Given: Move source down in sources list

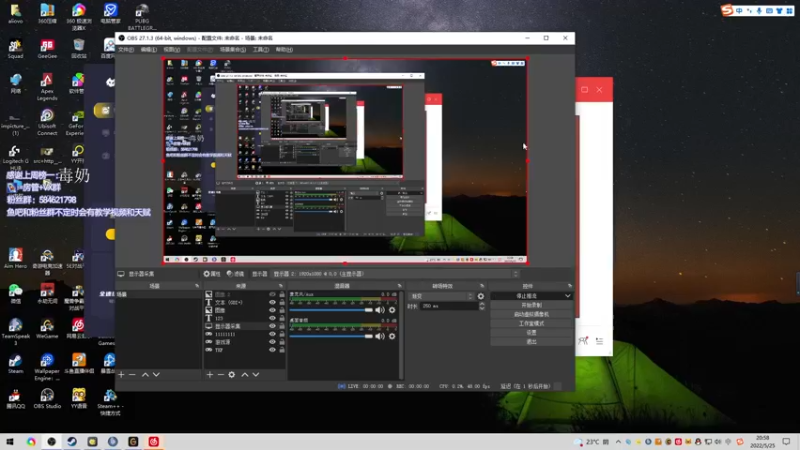Looking at the screenshot, I should (256, 374).
